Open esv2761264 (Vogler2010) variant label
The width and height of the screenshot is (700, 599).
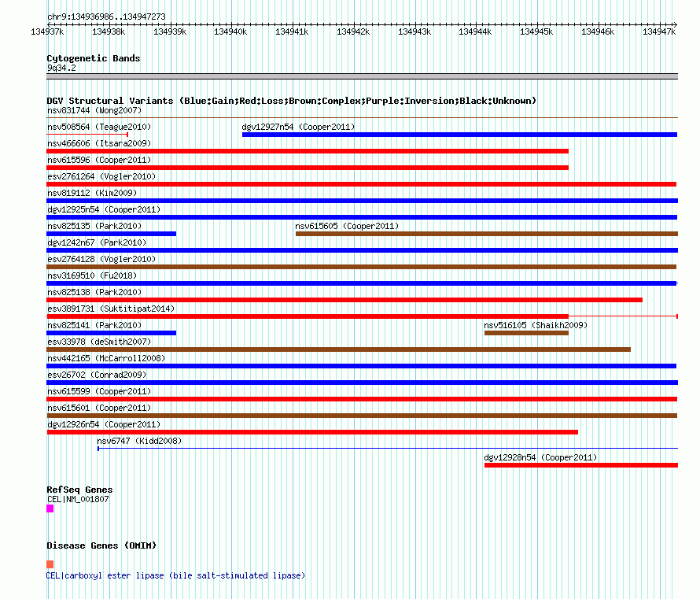(x=101, y=176)
